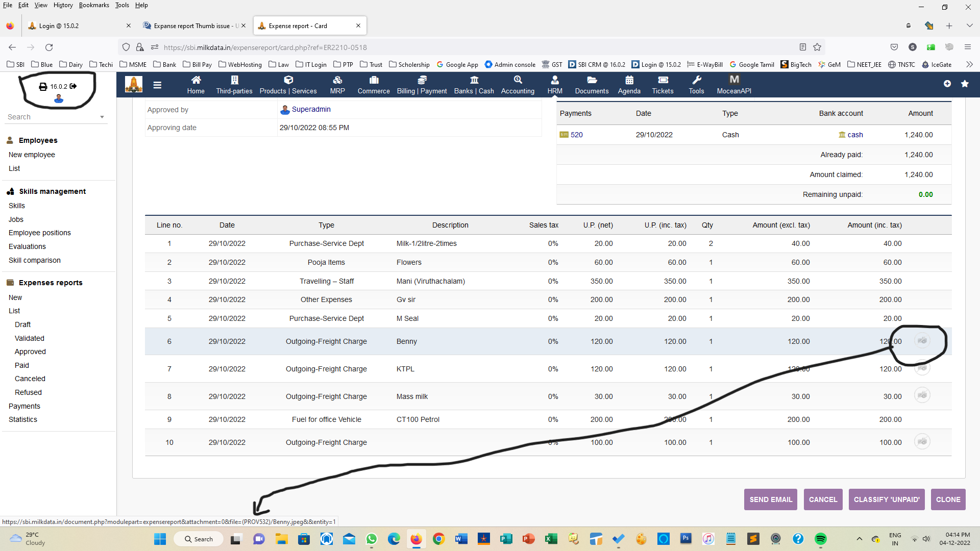Show more bookmarks chevron

click(969, 64)
